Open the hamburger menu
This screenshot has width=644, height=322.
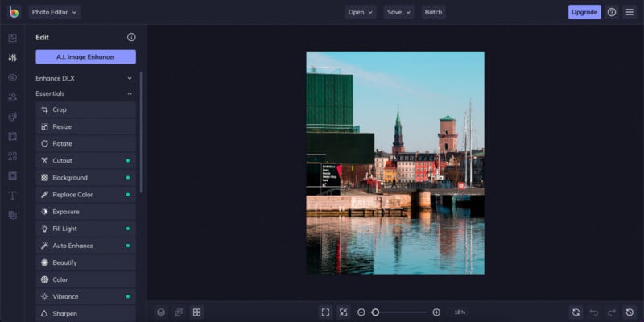coord(630,12)
